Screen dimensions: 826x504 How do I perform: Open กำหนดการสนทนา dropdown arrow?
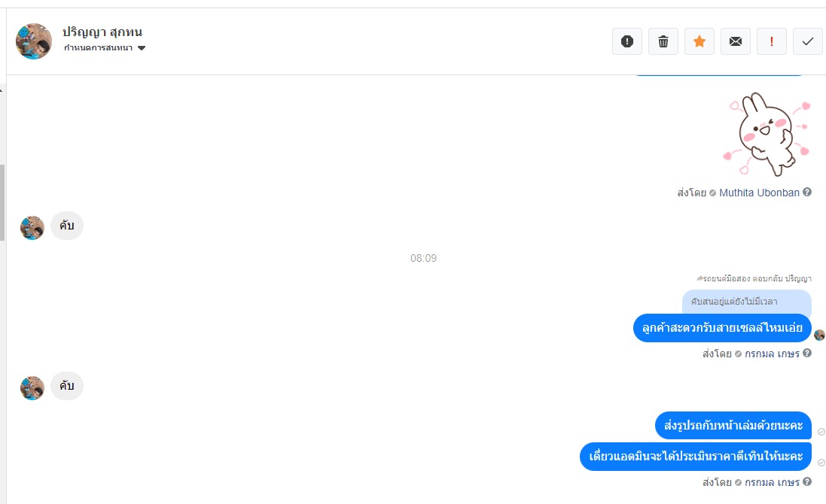141,48
